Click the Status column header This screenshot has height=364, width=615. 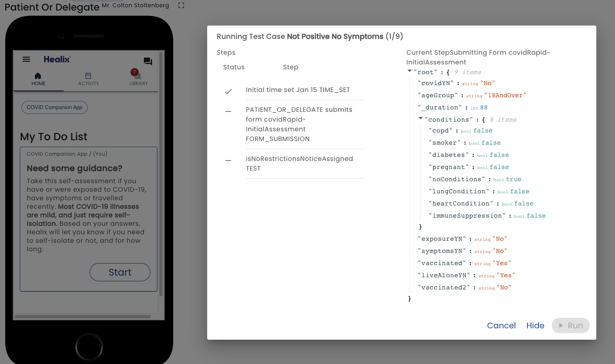(x=234, y=67)
